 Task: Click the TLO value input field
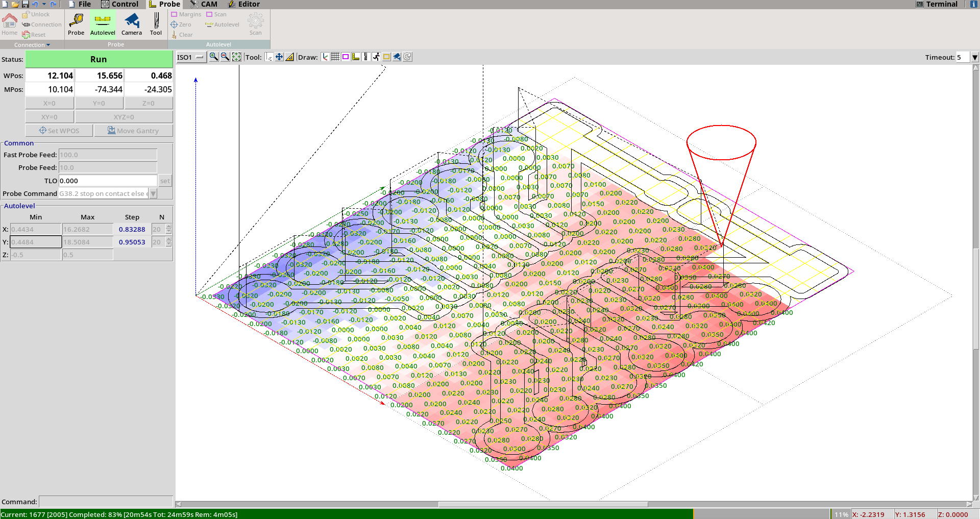[108, 181]
